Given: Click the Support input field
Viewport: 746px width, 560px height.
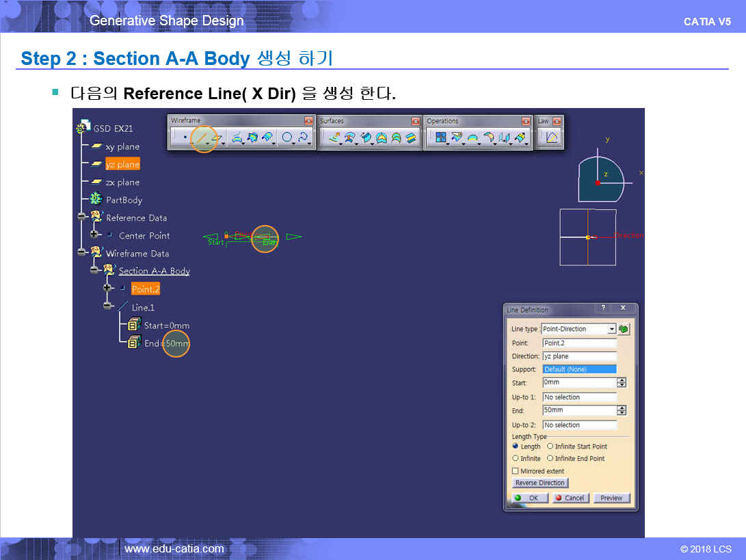Looking at the screenshot, I should coord(579,369).
